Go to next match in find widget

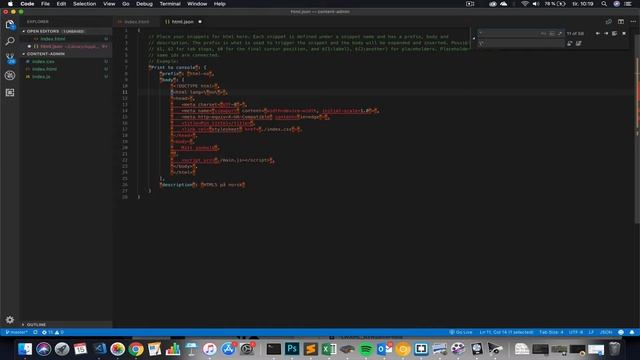click(606, 33)
